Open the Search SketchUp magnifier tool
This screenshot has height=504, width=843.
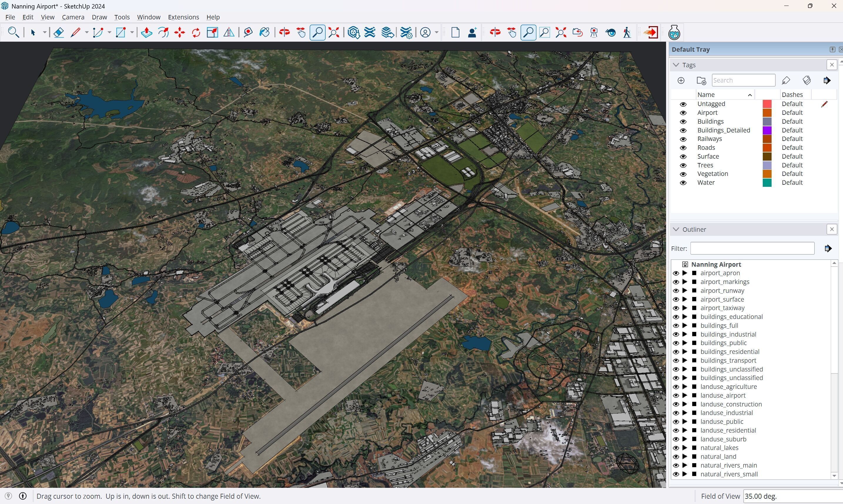pos(13,32)
